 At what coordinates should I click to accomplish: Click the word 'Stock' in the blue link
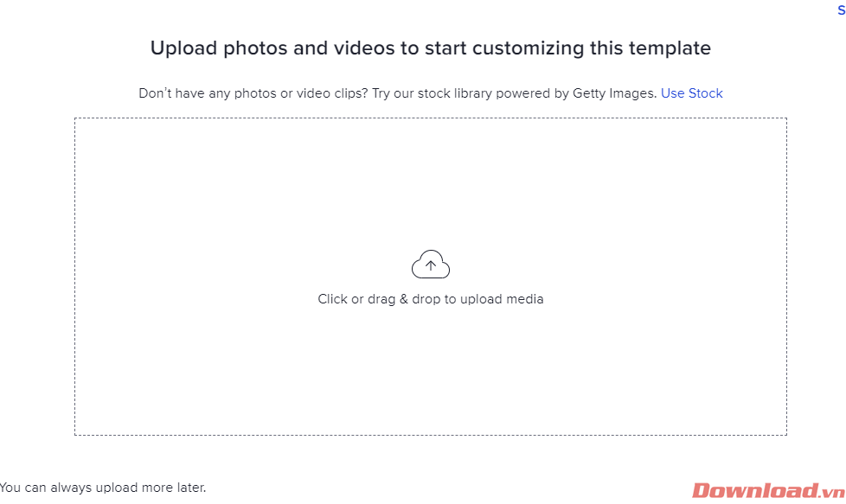point(705,93)
